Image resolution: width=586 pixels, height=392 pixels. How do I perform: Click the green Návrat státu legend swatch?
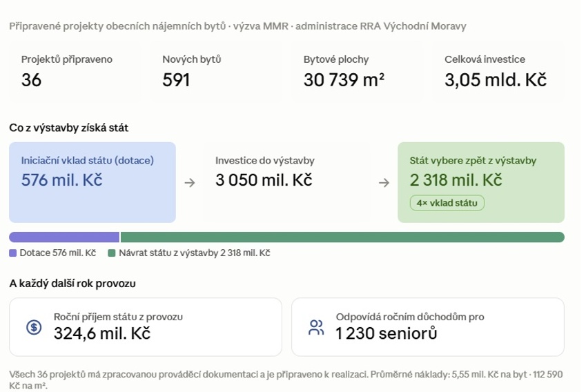111,253
